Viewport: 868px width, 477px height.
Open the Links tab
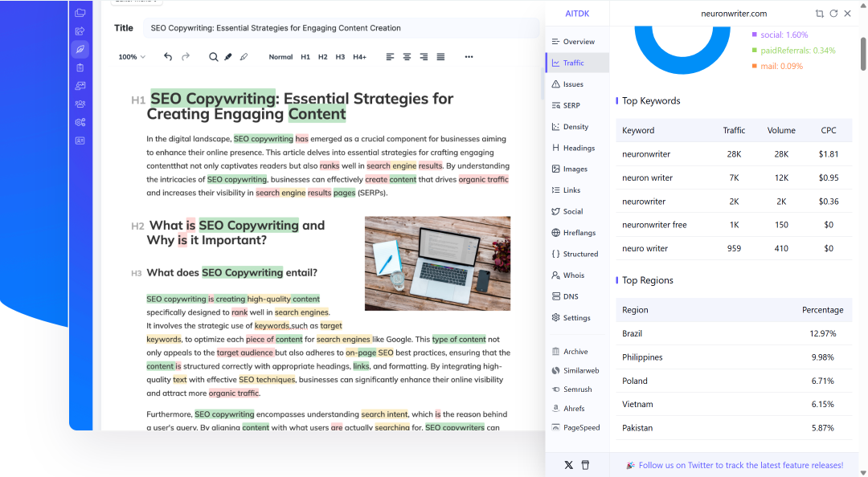tap(577, 190)
